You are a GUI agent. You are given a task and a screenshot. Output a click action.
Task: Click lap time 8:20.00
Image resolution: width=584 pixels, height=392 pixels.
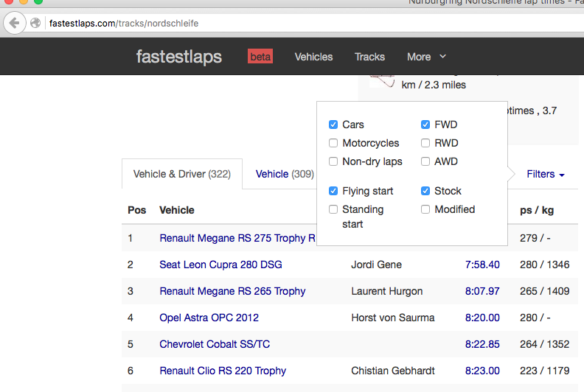[x=482, y=318]
